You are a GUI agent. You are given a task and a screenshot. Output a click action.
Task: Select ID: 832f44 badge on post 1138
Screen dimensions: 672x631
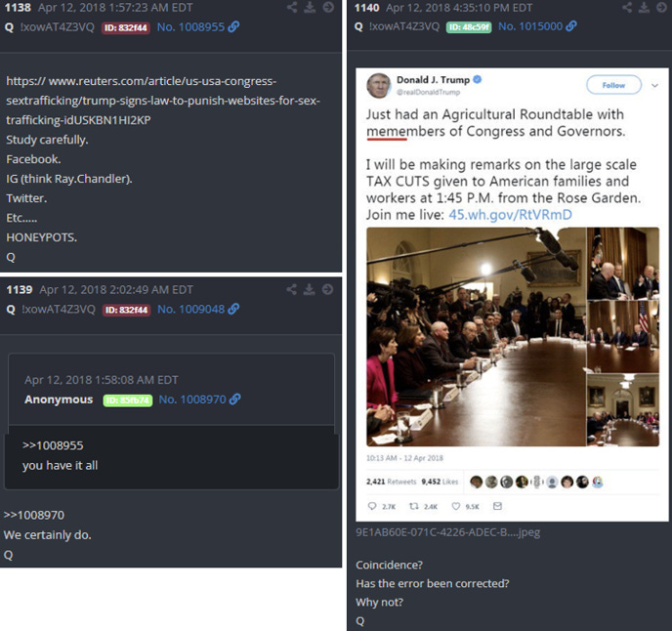(x=126, y=28)
